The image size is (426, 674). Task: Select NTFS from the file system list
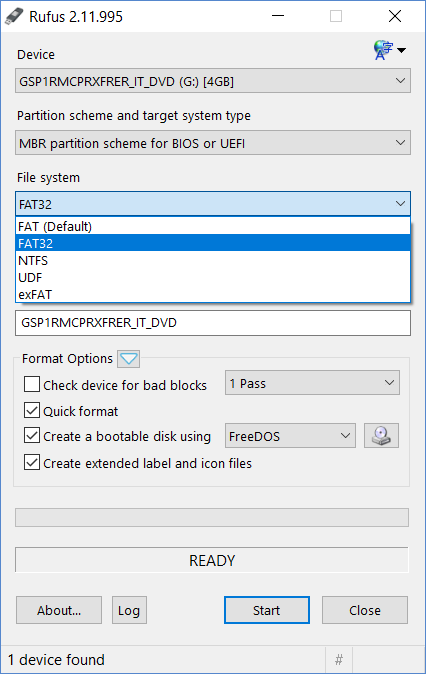[213, 260]
